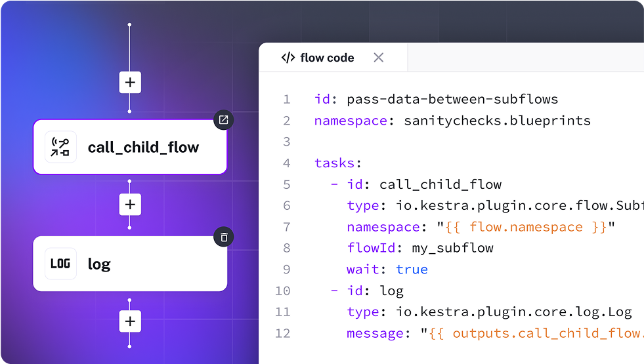Click line number 12 in the gutter
The width and height of the screenshot is (644, 364).
point(282,333)
